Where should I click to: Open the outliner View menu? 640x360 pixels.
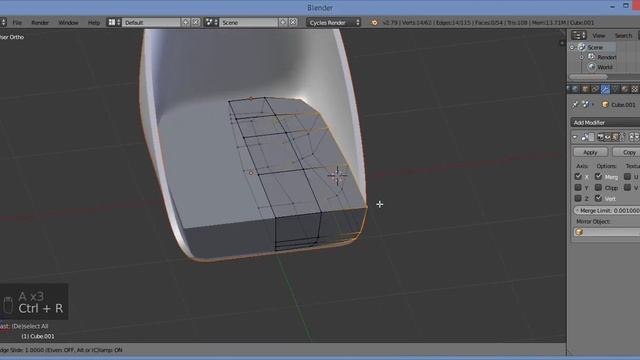(x=599, y=36)
